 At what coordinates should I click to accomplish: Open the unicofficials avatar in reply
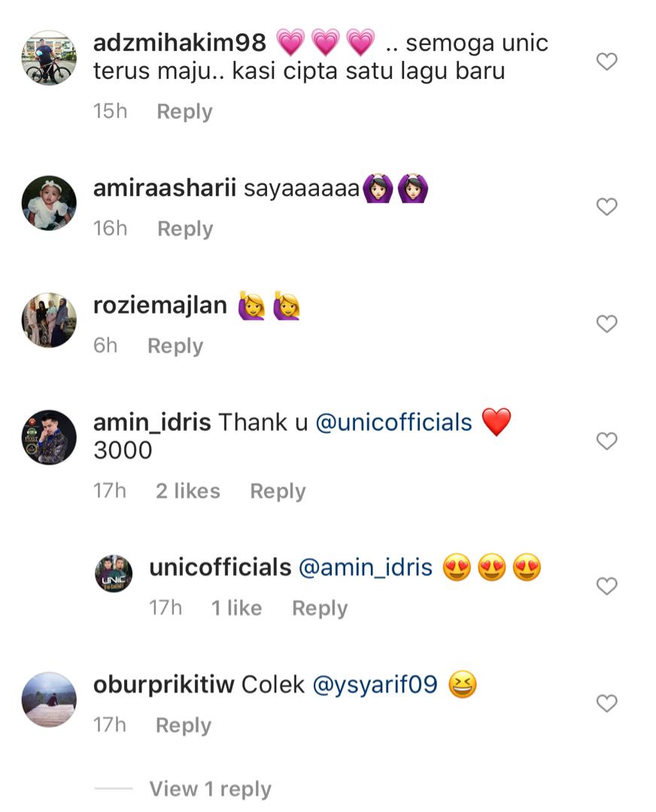coord(114,574)
